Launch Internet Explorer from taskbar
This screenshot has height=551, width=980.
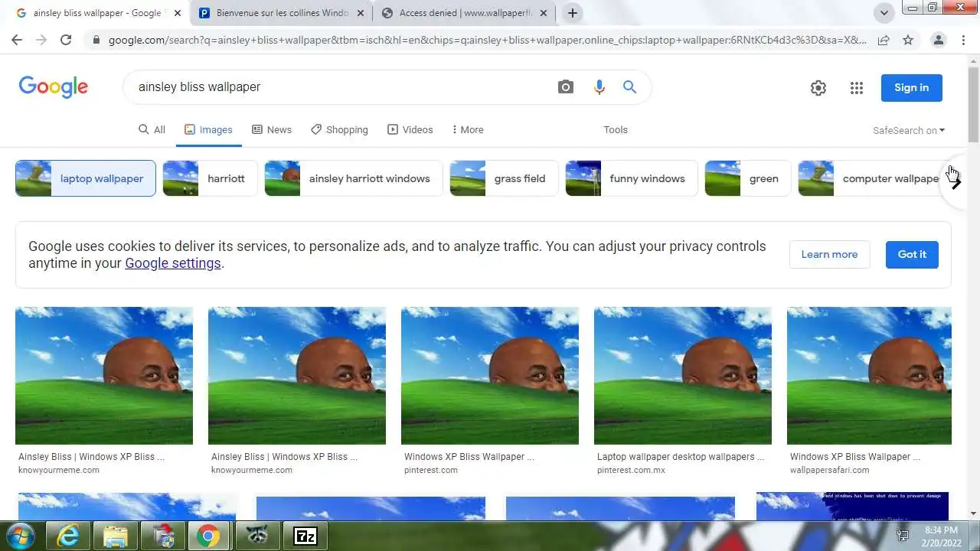pos(67,536)
